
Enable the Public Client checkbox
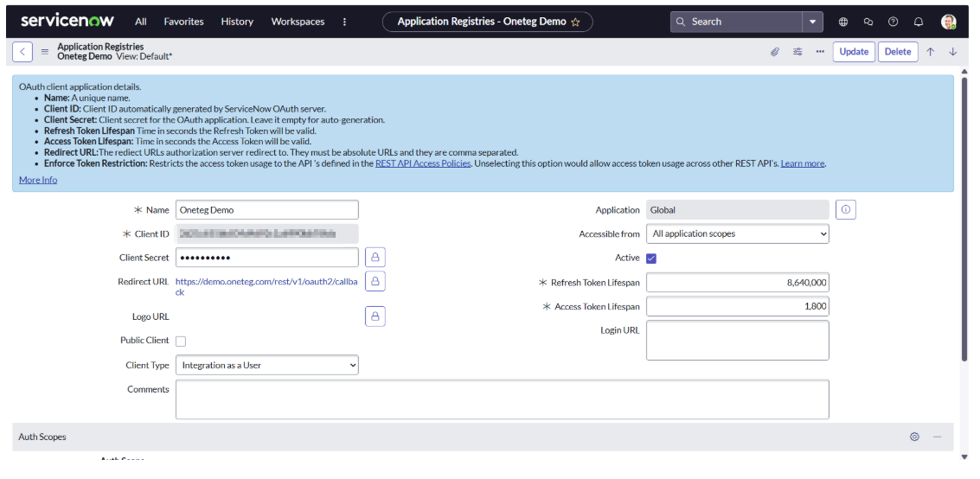(181, 342)
